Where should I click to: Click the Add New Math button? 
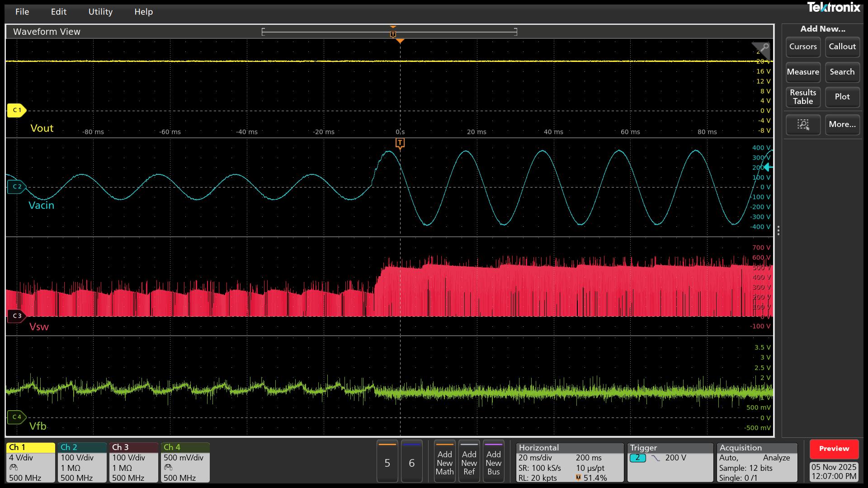[444, 462]
